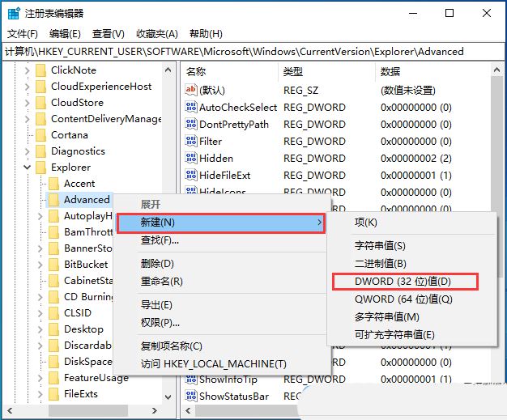Click the Desktop folder icon
This screenshot has width=507, height=420.
coord(53,329)
